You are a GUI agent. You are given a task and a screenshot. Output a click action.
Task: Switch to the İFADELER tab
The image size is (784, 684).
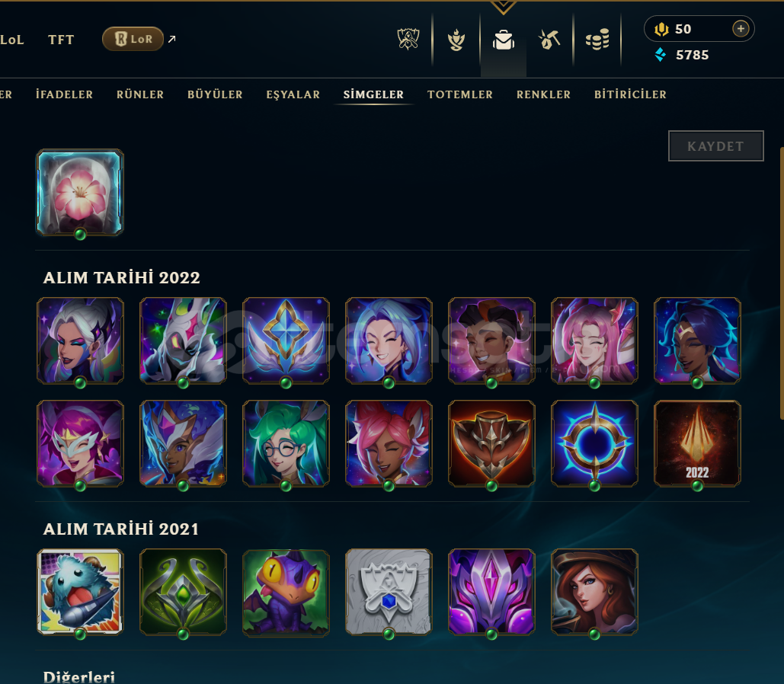coord(64,94)
